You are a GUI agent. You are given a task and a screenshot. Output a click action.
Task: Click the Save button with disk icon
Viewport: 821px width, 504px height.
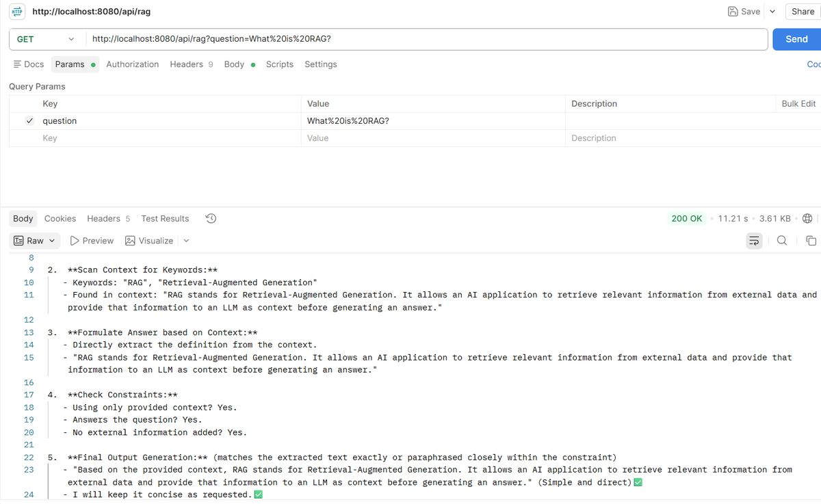click(x=744, y=12)
